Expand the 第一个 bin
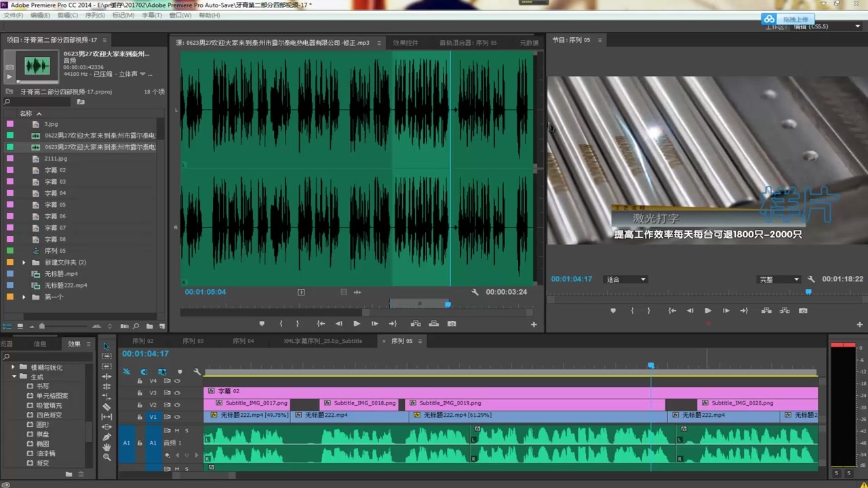The width and height of the screenshot is (868, 488). coord(24,297)
